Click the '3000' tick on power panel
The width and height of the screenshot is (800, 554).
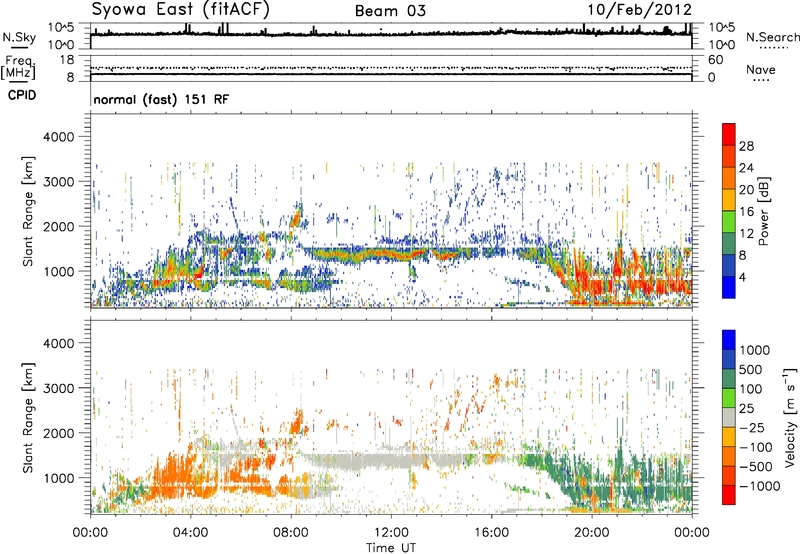[x=58, y=182]
